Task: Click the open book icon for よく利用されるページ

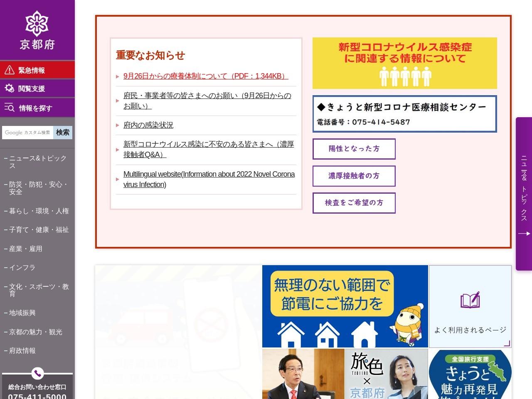Action: pos(470,300)
